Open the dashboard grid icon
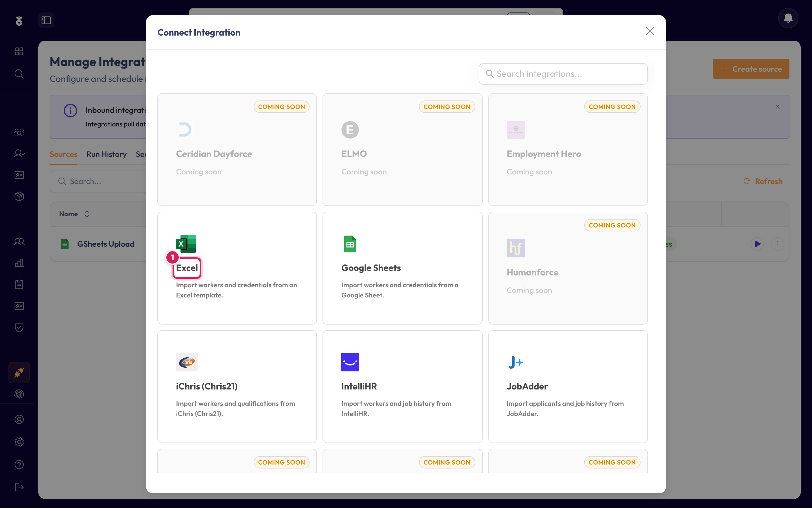 click(19, 51)
